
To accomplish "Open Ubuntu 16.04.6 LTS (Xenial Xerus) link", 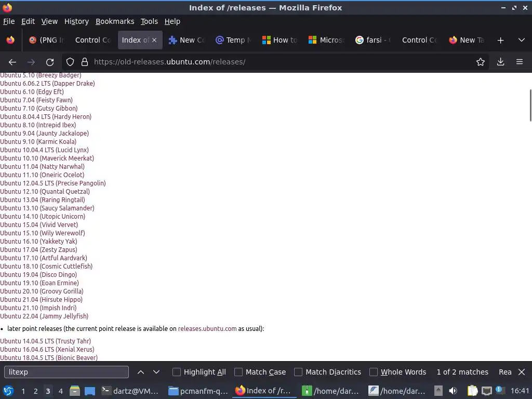I will (47, 350).
